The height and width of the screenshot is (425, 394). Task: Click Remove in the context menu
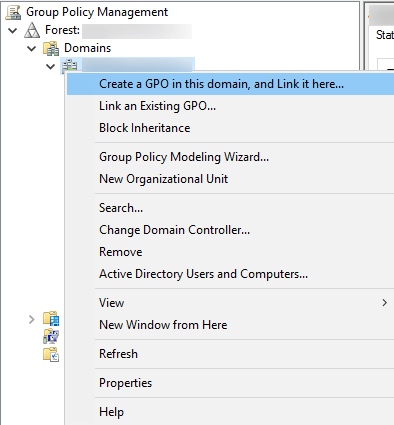tap(230, 252)
